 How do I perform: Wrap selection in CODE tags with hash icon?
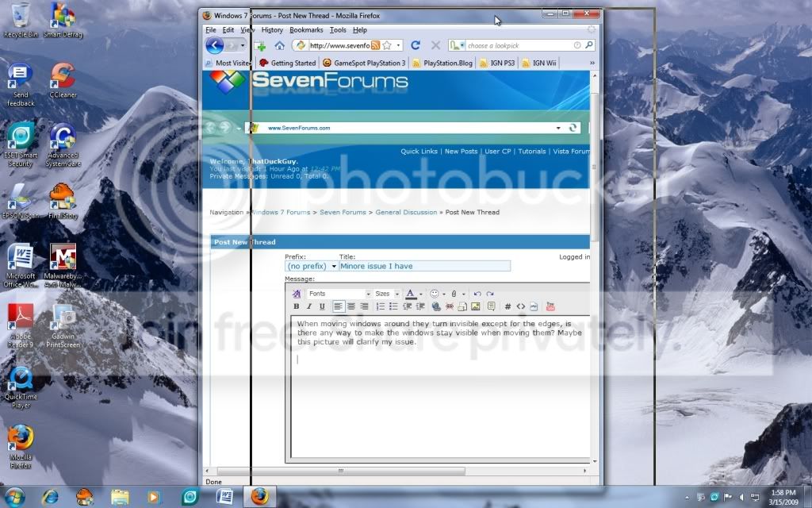click(x=507, y=306)
